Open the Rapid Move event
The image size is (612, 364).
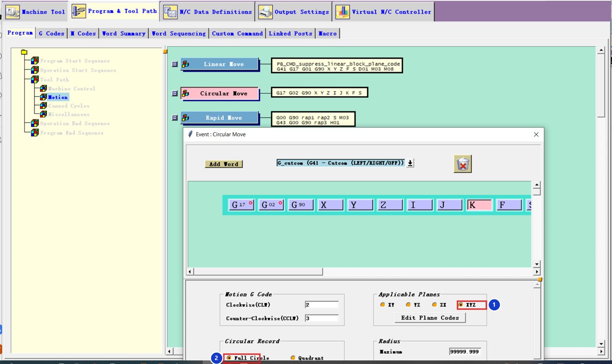coord(219,118)
